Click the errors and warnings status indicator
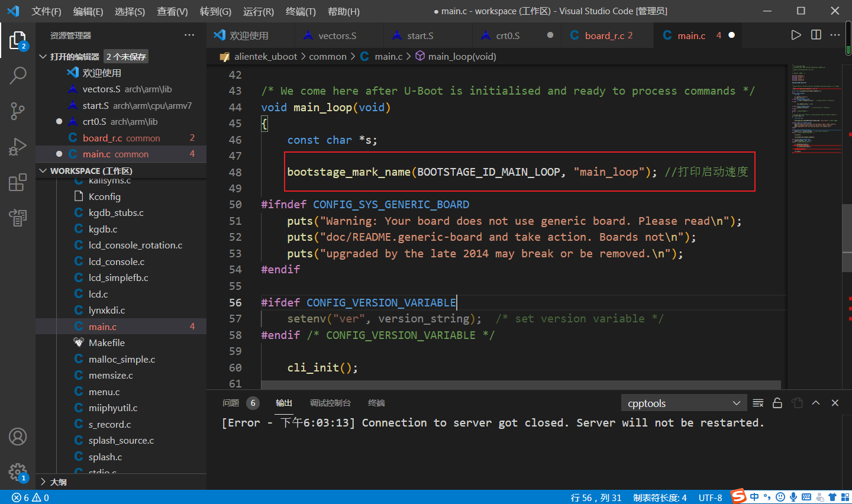852x504 pixels. (30, 497)
